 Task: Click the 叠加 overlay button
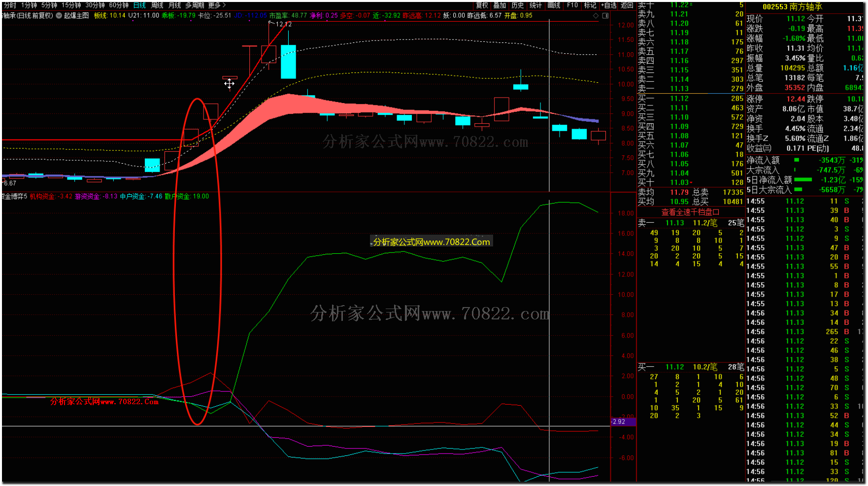pos(500,5)
